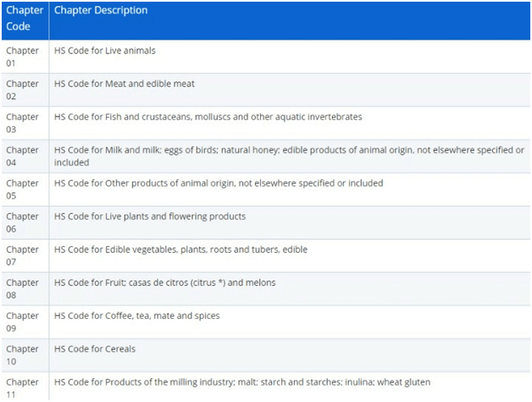
Task: Click HS Code for Live plants description
Action: [x=150, y=217]
